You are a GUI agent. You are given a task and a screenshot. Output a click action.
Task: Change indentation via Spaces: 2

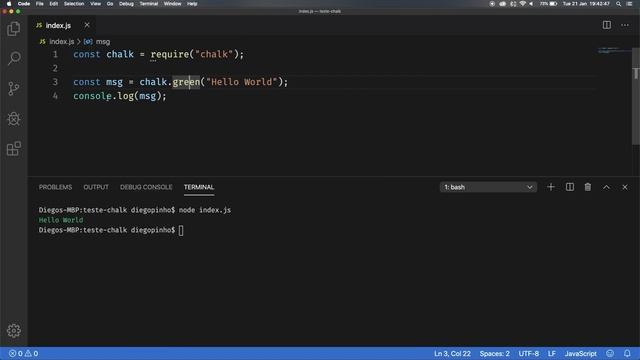495,353
